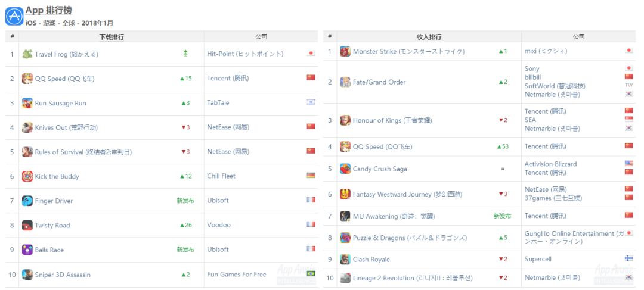The image size is (644, 290).
Task: Open the Knives Out game link
Action: click(x=66, y=127)
